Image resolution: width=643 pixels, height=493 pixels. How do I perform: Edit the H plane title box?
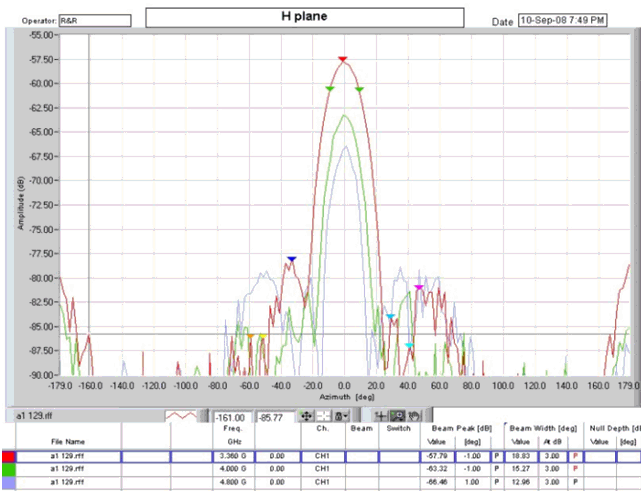tap(305, 17)
